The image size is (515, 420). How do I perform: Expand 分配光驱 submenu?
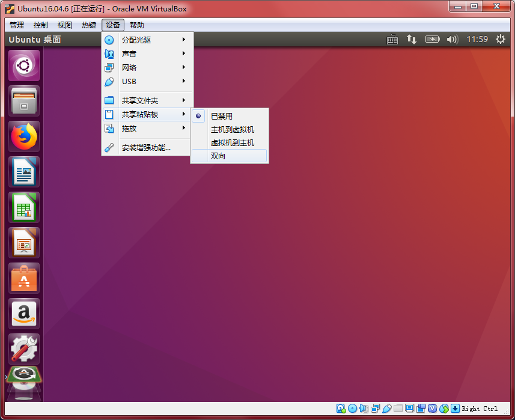point(147,40)
